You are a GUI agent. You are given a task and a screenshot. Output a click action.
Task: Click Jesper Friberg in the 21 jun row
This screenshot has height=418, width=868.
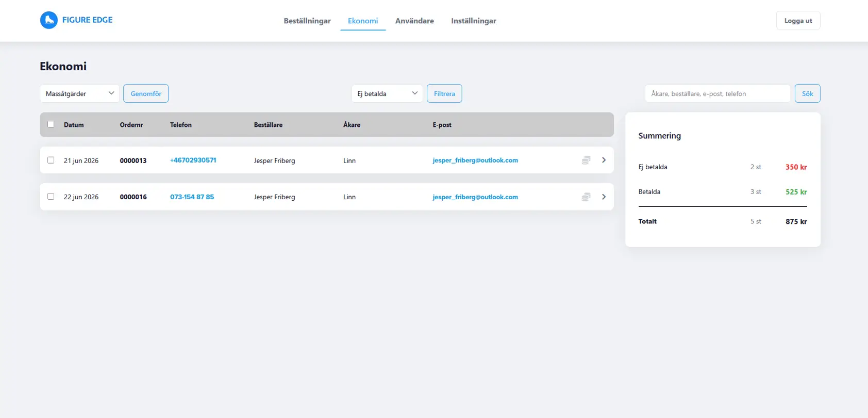pyautogui.click(x=274, y=160)
